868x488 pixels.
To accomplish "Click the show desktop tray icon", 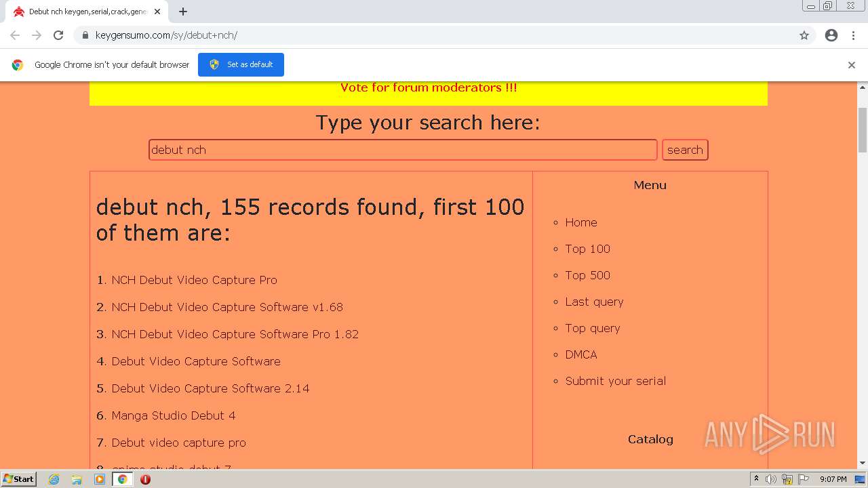I will click(860, 479).
